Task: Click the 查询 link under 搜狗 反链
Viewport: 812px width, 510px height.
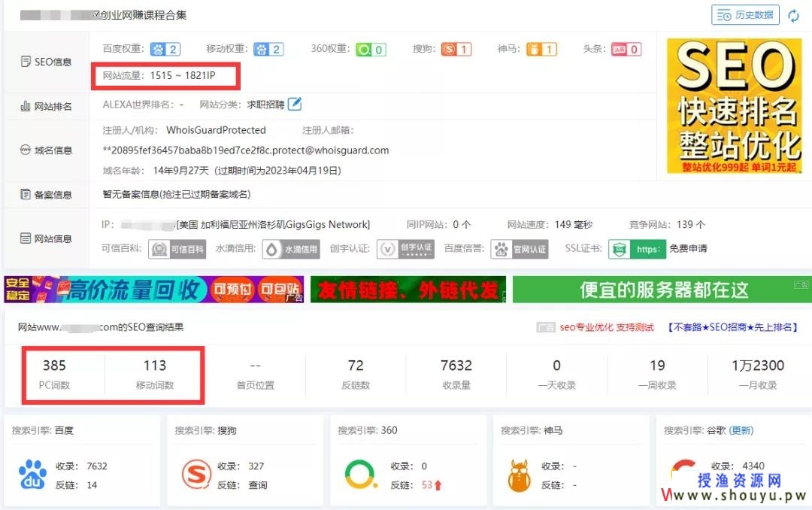Action: [258, 485]
